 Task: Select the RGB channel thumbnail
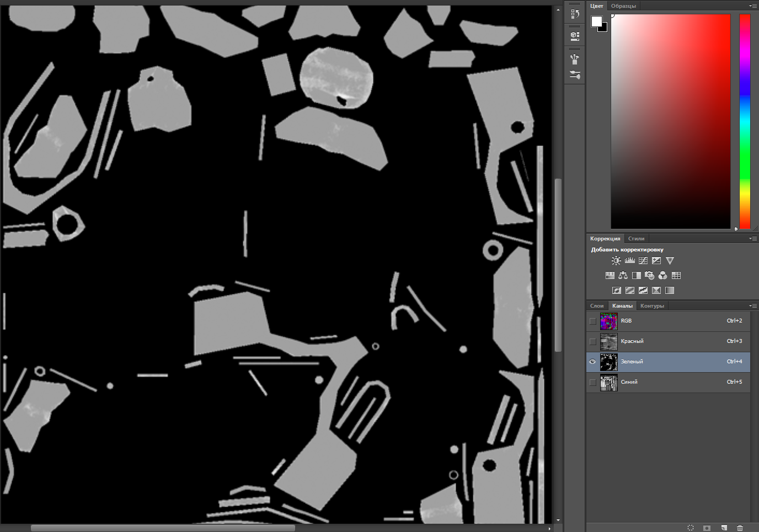point(609,321)
